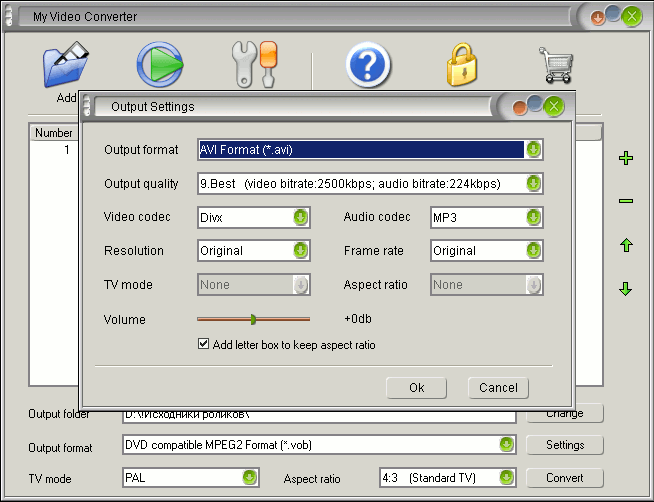The width and height of the screenshot is (654, 502).
Task: Close the Output Settings dialog with green X
Action: click(x=554, y=106)
